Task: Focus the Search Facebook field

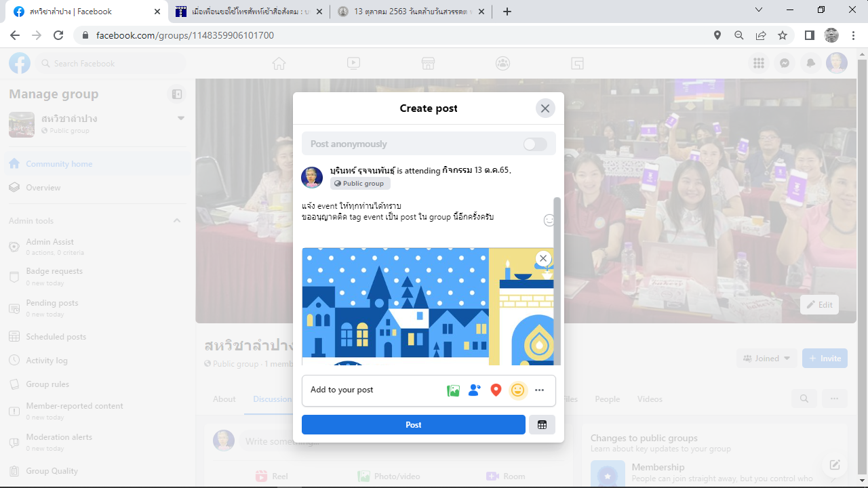Action: pyautogui.click(x=110, y=63)
